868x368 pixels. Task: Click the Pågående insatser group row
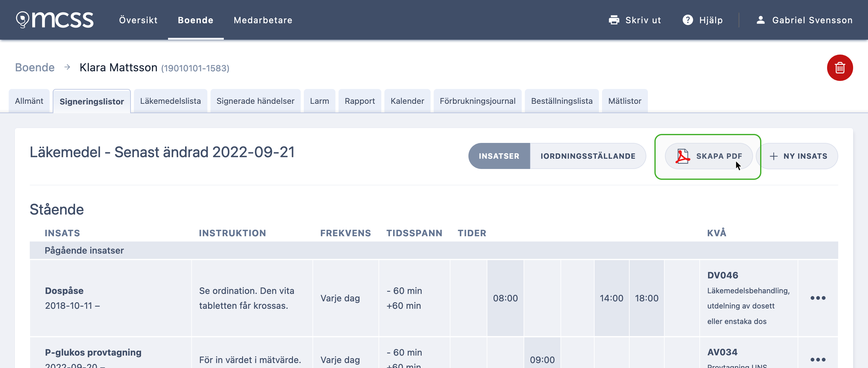[434, 251]
